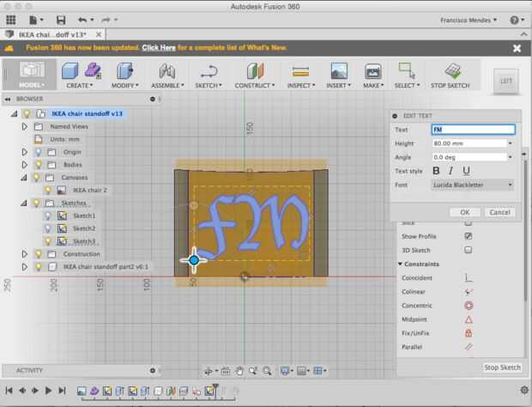Viewport: 532px width, 407px height.
Task: Expand the Origin folder
Action: tap(24, 152)
